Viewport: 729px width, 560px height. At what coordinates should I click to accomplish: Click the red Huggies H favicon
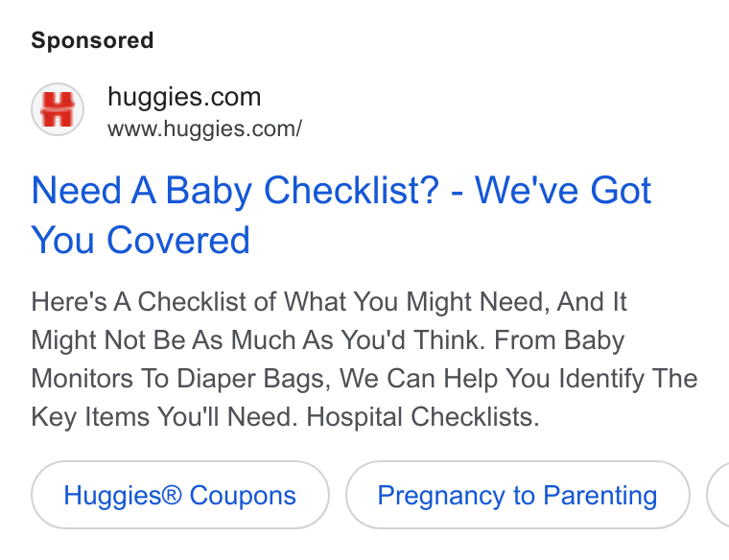coord(58,109)
